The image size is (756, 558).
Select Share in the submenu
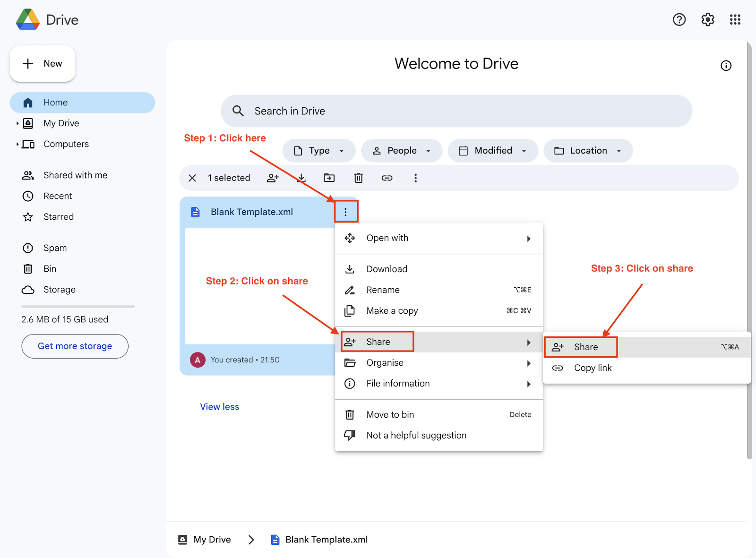pos(647,347)
